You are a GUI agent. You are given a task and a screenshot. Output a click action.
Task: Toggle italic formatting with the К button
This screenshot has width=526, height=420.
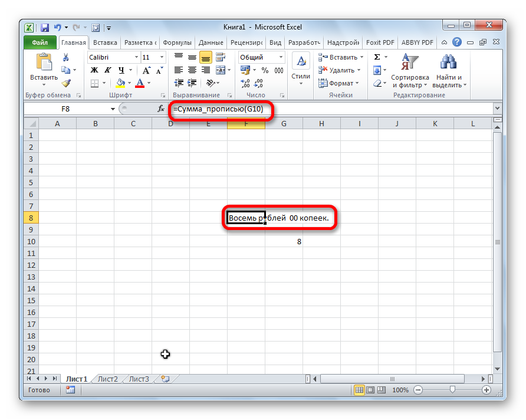tap(103, 70)
